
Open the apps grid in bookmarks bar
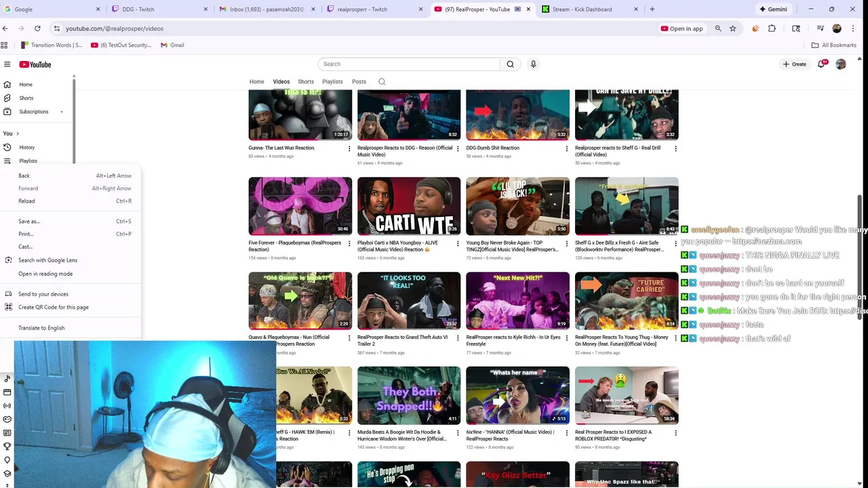4,45
